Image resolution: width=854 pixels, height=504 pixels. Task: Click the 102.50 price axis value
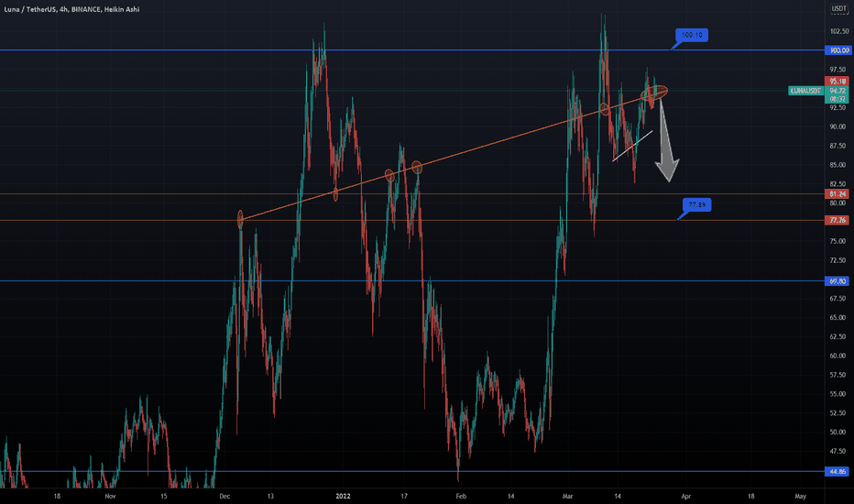(838, 31)
